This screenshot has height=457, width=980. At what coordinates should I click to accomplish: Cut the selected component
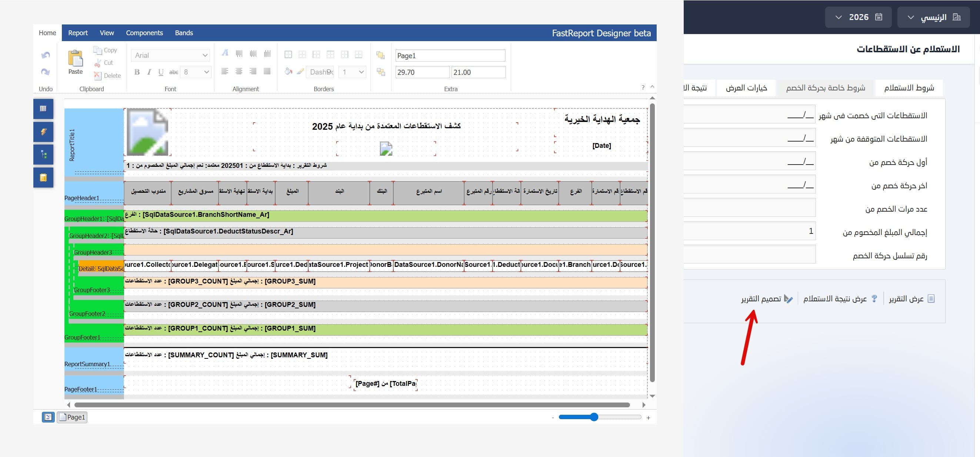coord(104,63)
